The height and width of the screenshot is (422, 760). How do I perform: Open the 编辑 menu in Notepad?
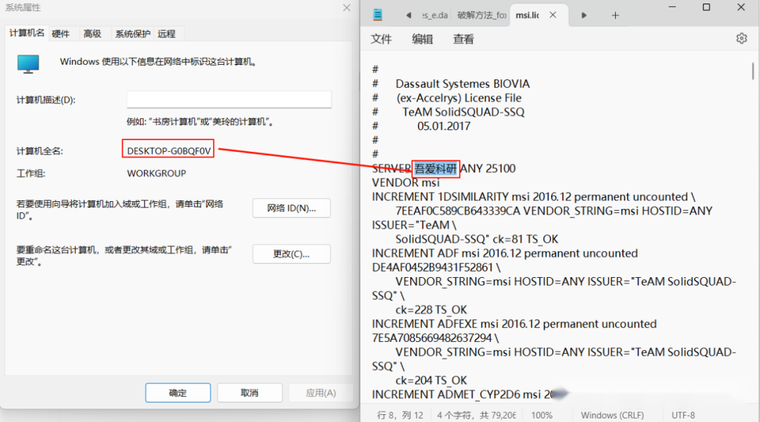422,39
